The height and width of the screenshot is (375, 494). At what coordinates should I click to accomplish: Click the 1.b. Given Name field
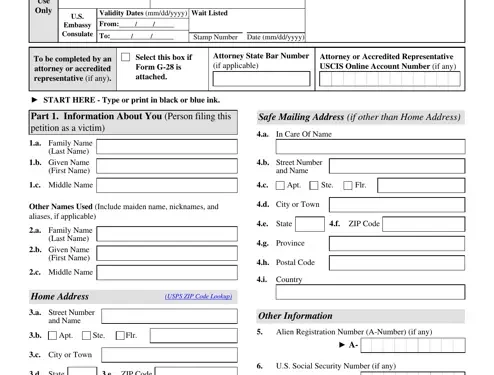[x=167, y=166]
